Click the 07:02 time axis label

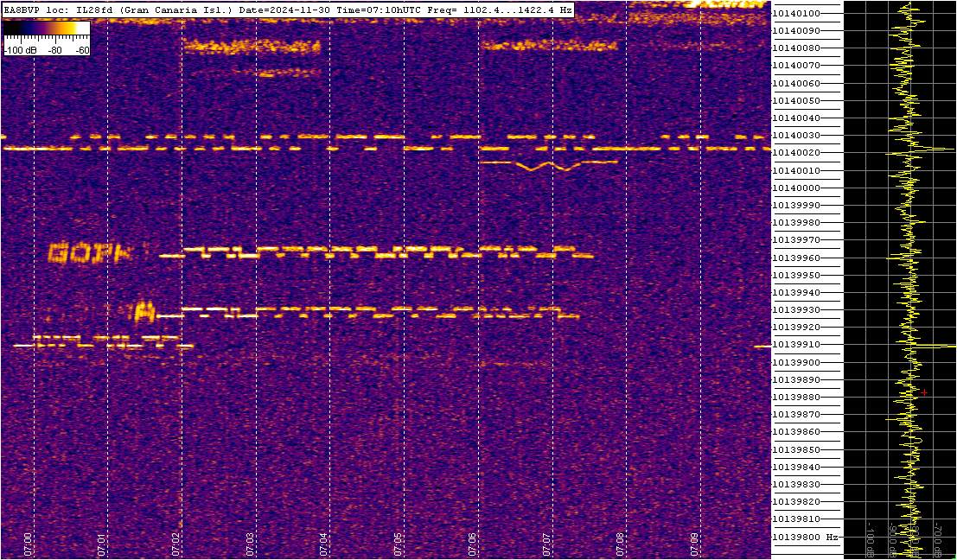click(x=174, y=543)
